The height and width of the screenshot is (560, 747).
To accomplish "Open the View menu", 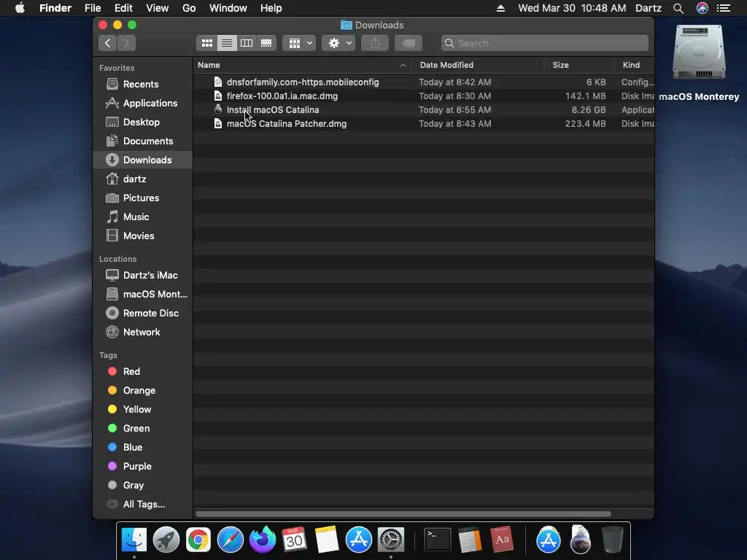I will [158, 8].
